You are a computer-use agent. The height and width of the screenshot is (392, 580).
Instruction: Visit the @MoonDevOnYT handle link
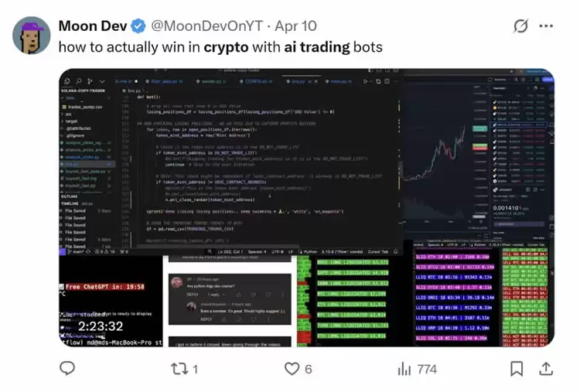point(206,26)
